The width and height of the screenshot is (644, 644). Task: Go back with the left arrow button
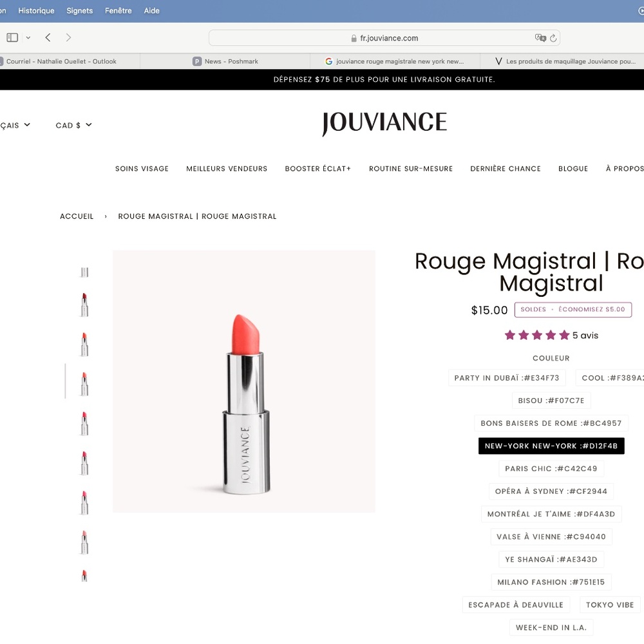(48, 38)
